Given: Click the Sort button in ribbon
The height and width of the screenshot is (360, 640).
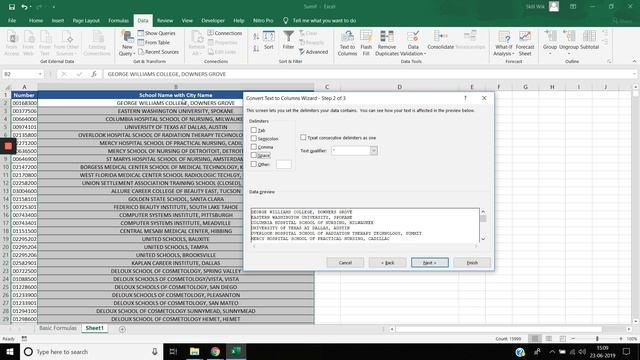Looking at the screenshot, I should click(x=269, y=40).
